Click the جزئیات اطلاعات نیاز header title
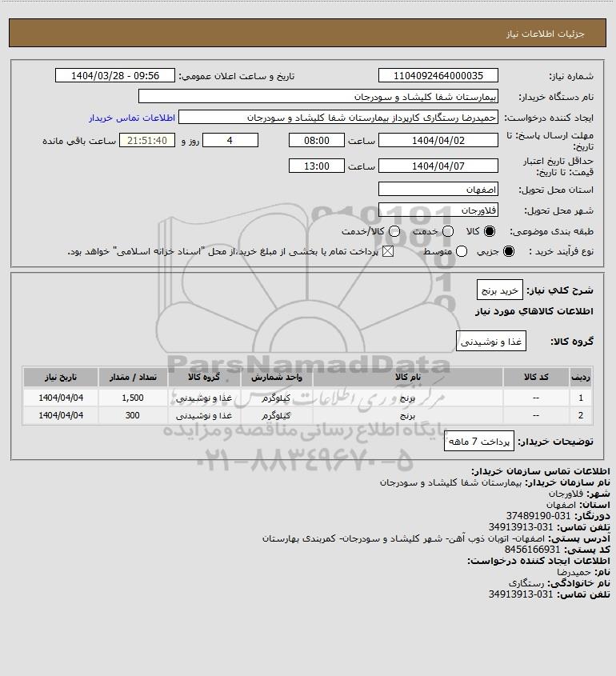Viewport: 616px width, 676px height. coord(546,34)
